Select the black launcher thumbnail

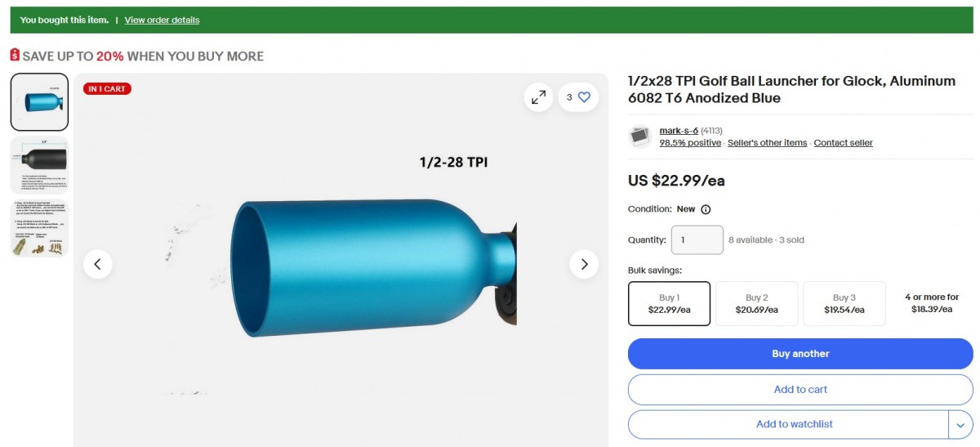39,165
